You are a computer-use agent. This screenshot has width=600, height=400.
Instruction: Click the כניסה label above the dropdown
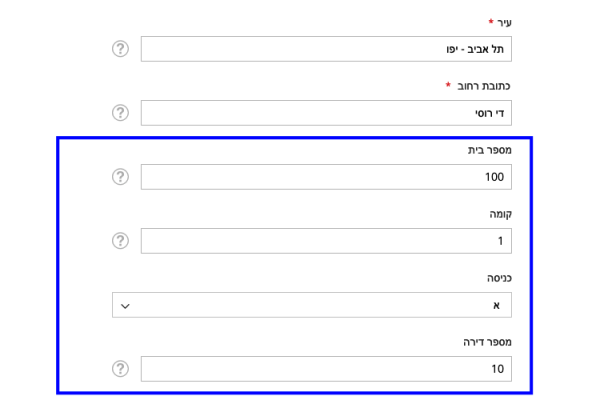(497, 278)
